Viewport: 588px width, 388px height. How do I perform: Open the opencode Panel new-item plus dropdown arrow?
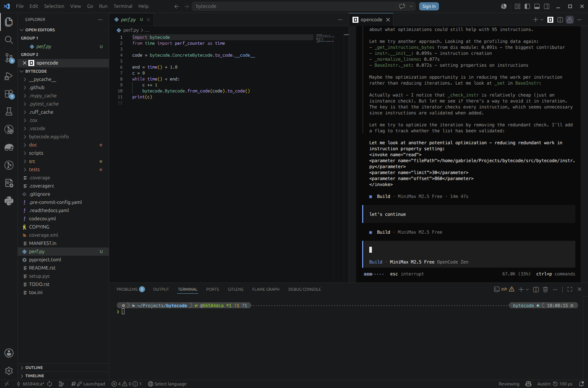[542, 20]
